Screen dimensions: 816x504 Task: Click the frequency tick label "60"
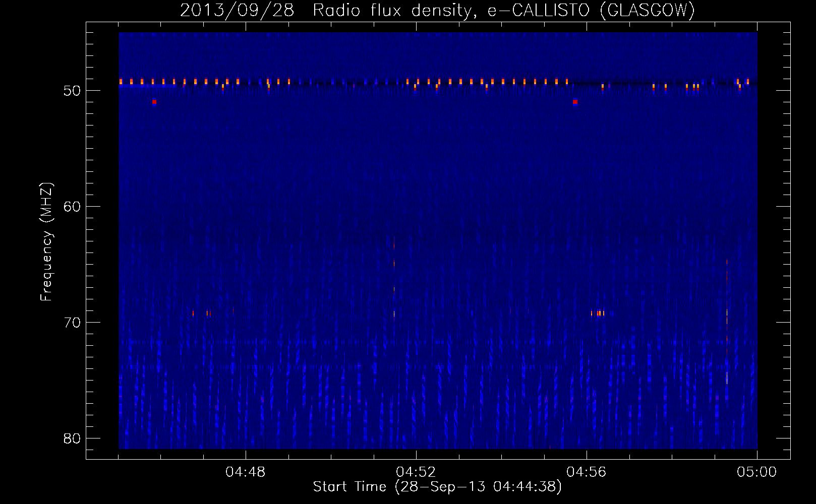coord(72,207)
